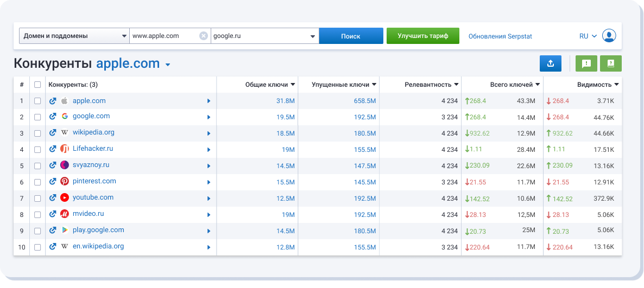Open the Обновления Serpstat link
644x288 pixels.
500,36
